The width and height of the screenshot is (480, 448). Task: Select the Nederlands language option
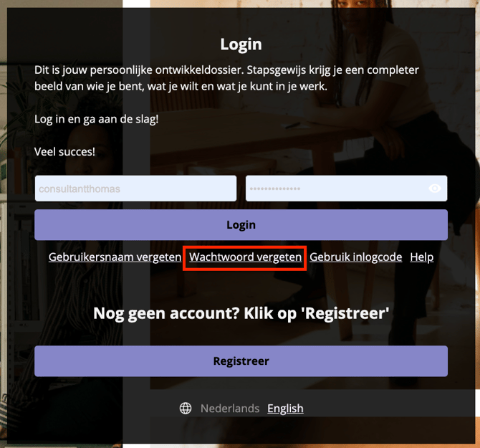pyautogui.click(x=230, y=409)
